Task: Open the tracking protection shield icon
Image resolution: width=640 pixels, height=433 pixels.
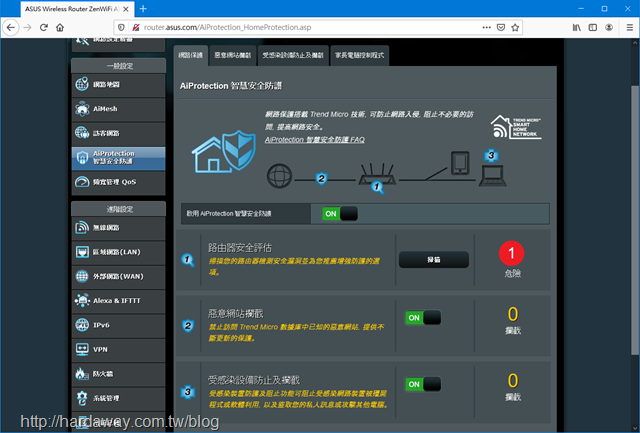Action: click(121, 27)
